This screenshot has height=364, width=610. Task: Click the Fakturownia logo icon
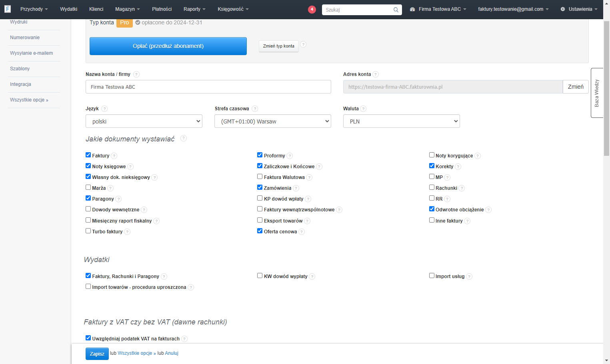click(x=8, y=9)
